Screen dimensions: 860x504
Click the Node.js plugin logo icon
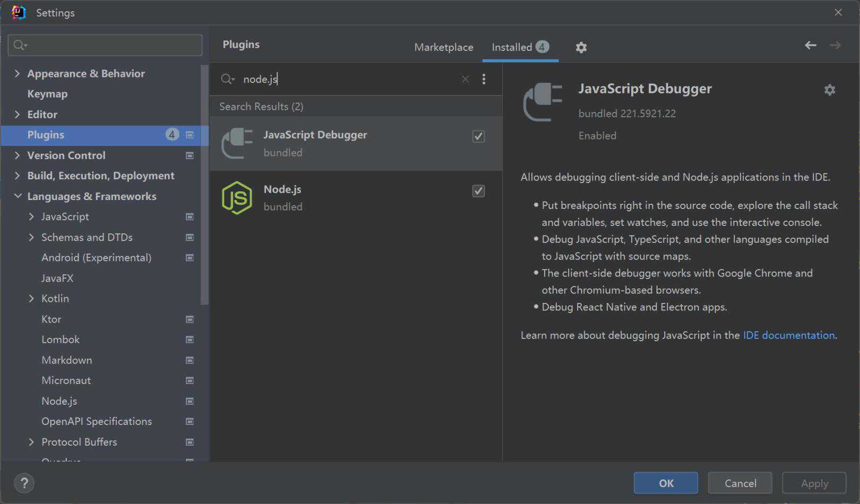click(x=237, y=198)
